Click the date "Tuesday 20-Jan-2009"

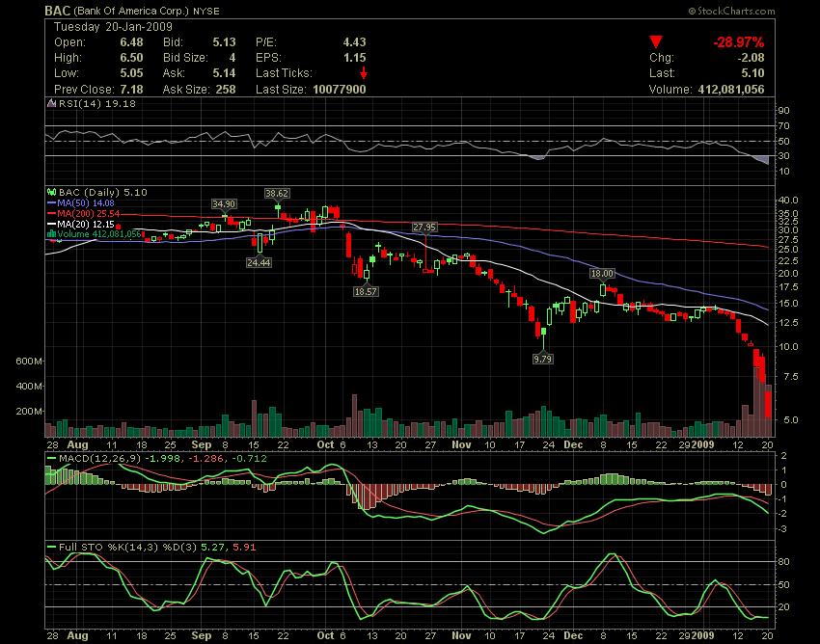(113, 27)
